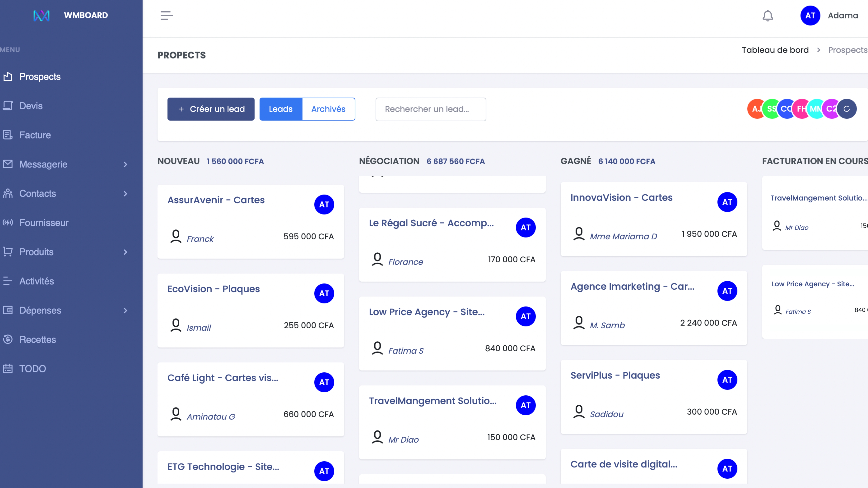Open the ServiPlus - Plaques lead
Viewport: 868px width, 488px height.
point(615,375)
